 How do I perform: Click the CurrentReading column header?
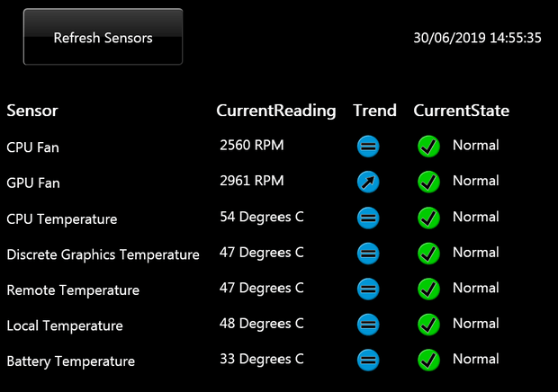coord(275,111)
